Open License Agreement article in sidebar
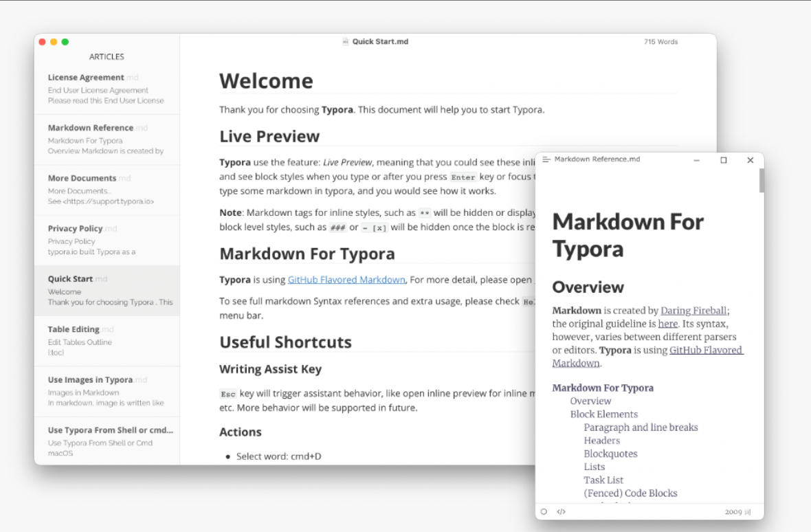811x532 pixels. [x=107, y=89]
